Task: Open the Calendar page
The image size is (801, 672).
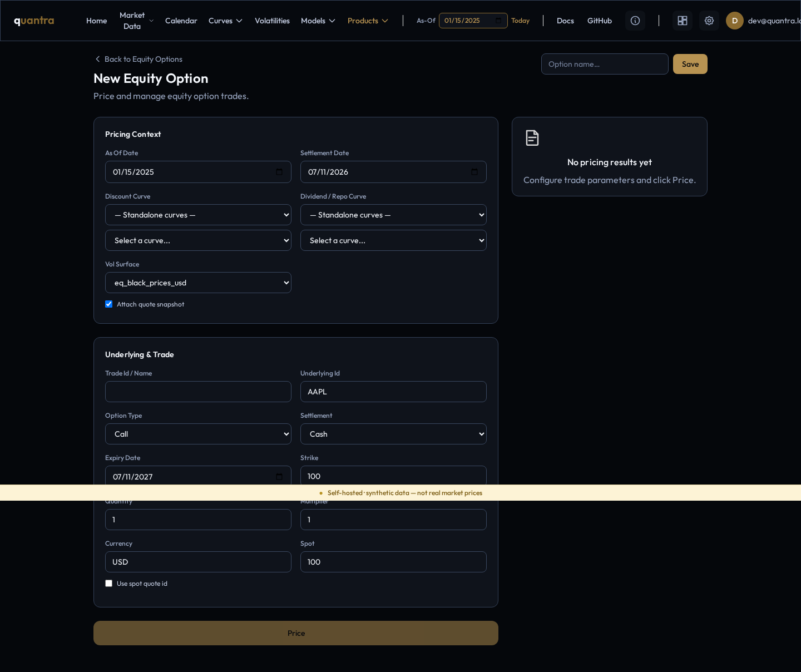Action: (181, 21)
